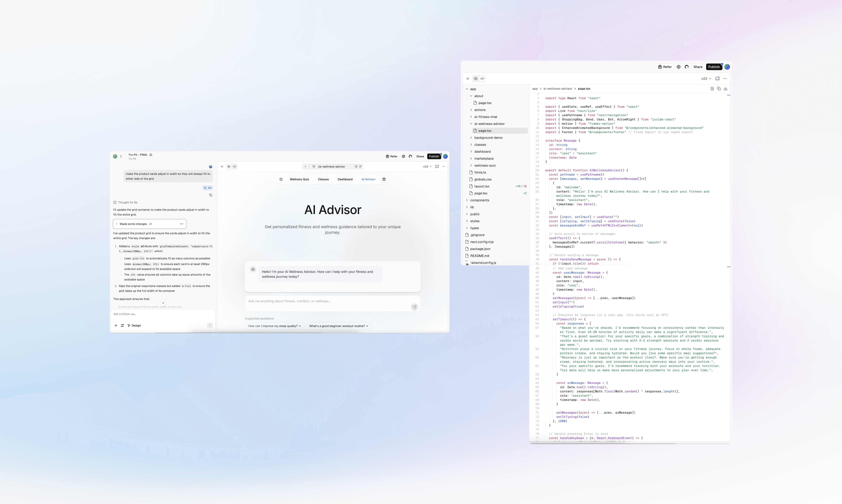Go to Wellness Quiz nav item
842x504 pixels.
coord(299,179)
